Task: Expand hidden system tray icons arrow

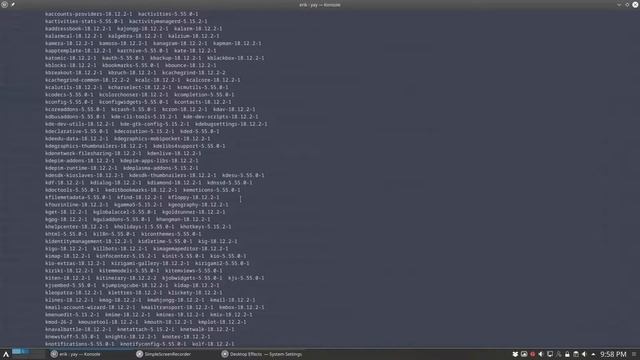Action: coord(593,354)
